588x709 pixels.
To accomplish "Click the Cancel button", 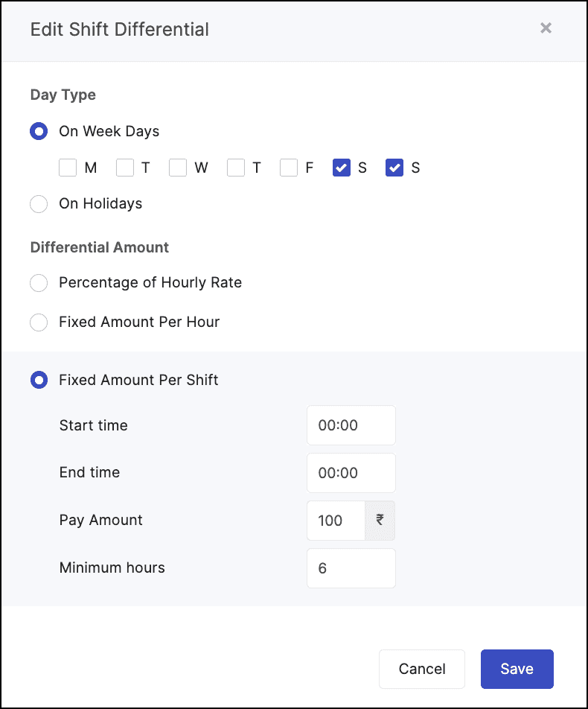I will [x=421, y=669].
